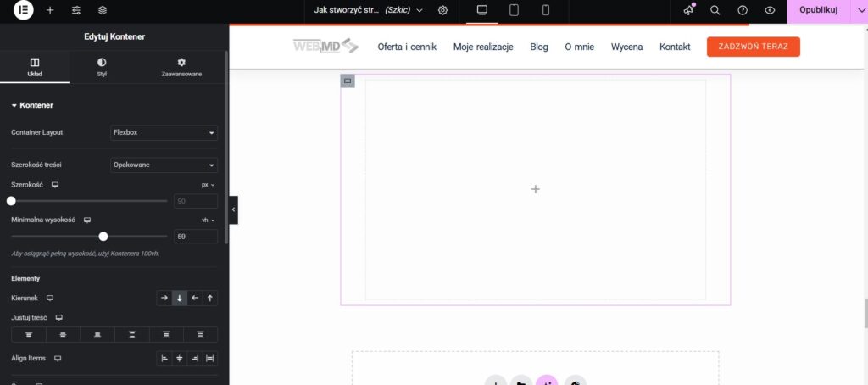Open the finder search icon
Viewport: 868px width, 385px height.
click(715, 10)
